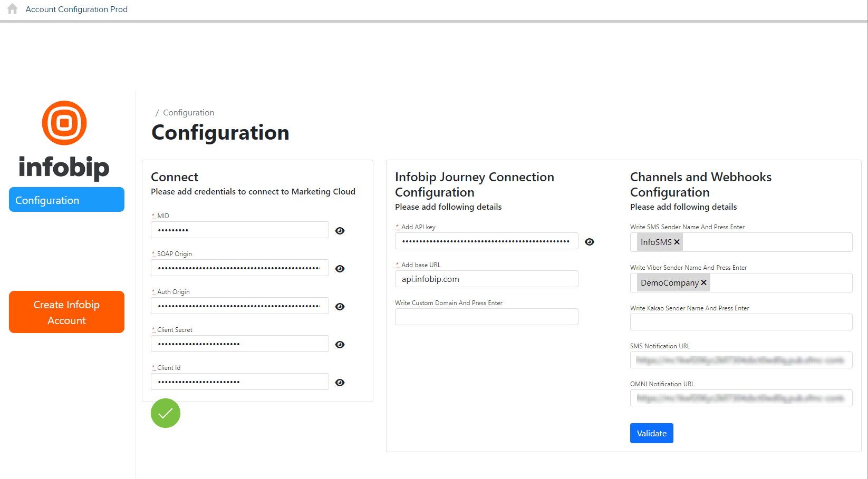Show the SOAP Origin value
Image resolution: width=868 pixels, height=479 pixels.
pos(340,269)
